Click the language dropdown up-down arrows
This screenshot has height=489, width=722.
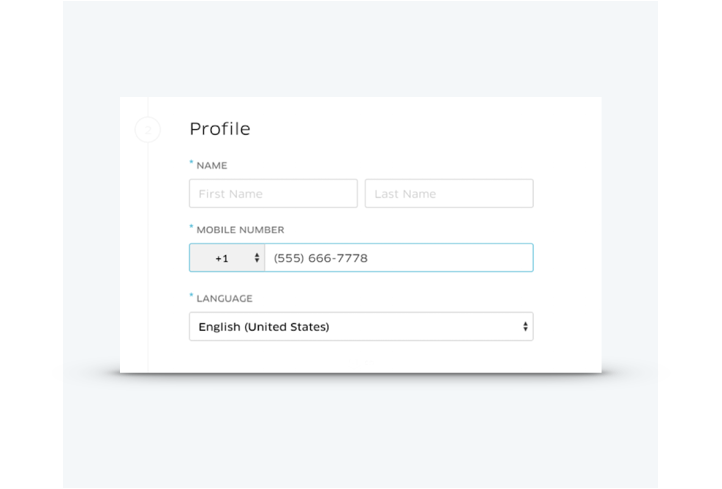tap(525, 327)
